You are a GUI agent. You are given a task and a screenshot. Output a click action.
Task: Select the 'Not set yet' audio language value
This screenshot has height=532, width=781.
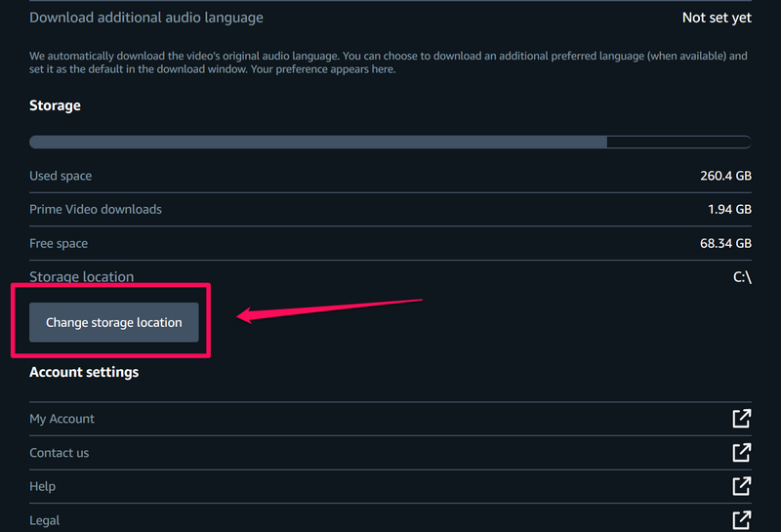(717, 18)
